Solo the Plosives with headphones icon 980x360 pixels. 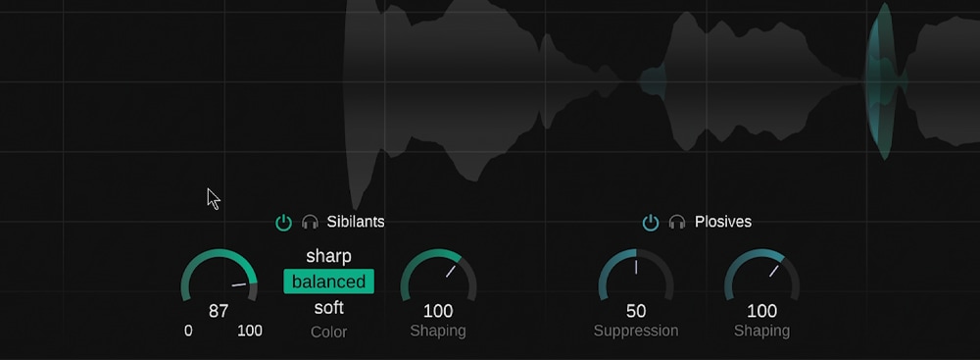pyautogui.click(x=677, y=223)
